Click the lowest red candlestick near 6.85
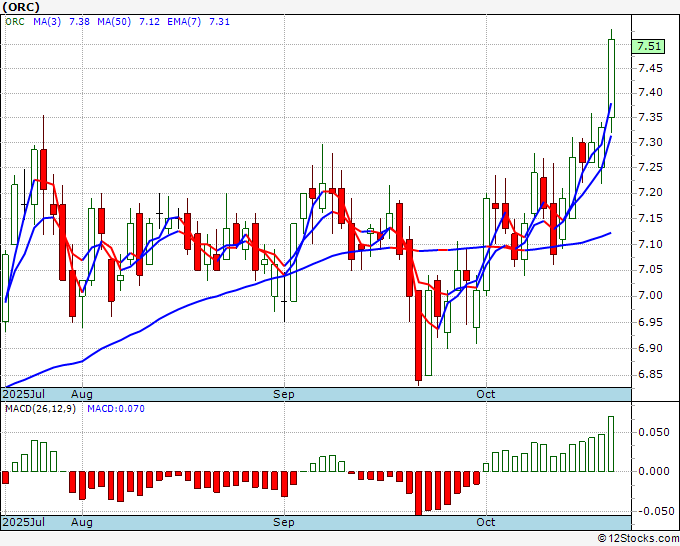 coord(418,336)
